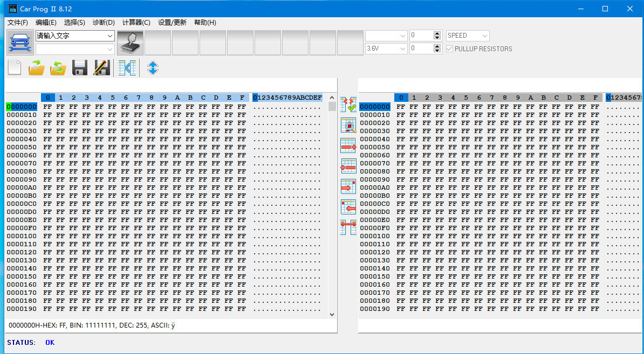Save the buffer with the diskette icon

tap(79, 67)
